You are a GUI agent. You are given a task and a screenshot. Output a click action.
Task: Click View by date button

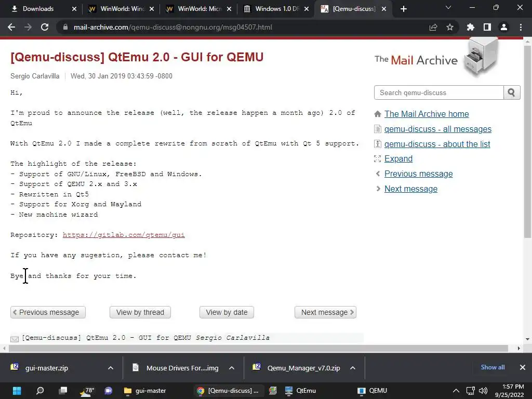pyautogui.click(x=227, y=312)
